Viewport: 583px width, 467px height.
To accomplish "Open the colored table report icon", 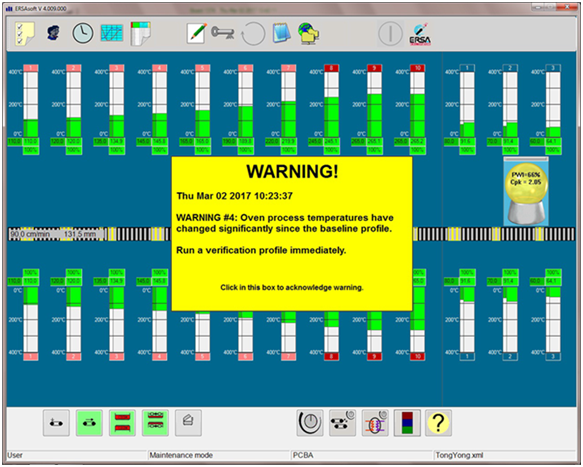I will click(141, 33).
